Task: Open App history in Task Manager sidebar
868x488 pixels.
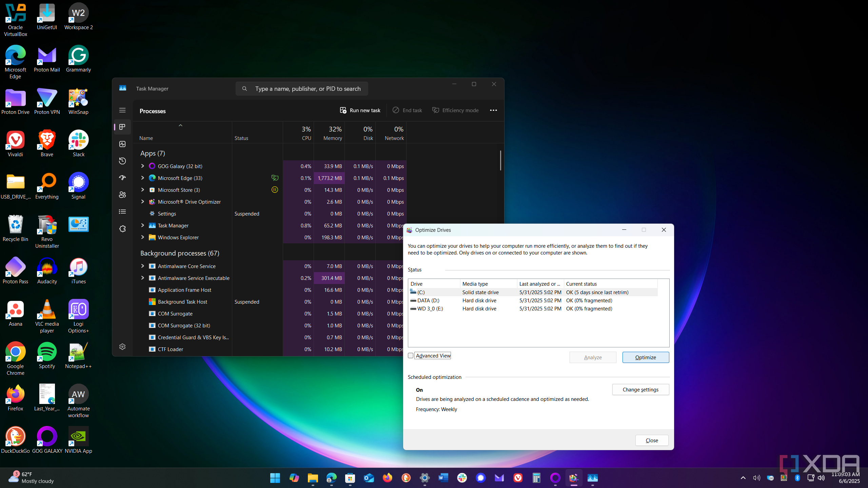Action: tap(122, 161)
